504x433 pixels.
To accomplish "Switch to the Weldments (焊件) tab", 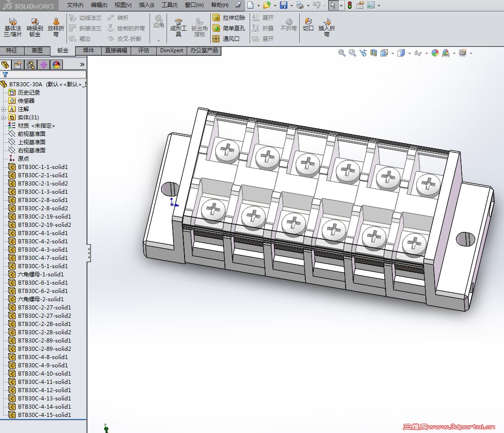I will coord(89,51).
